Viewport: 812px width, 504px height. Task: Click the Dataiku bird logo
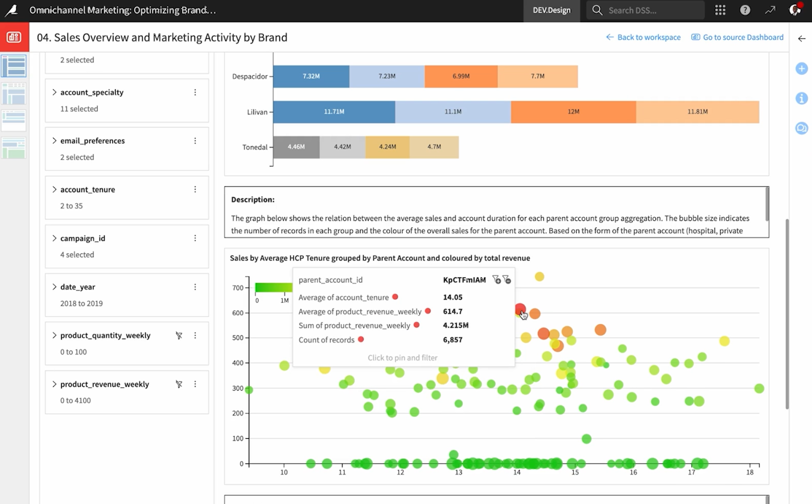point(11,10)
